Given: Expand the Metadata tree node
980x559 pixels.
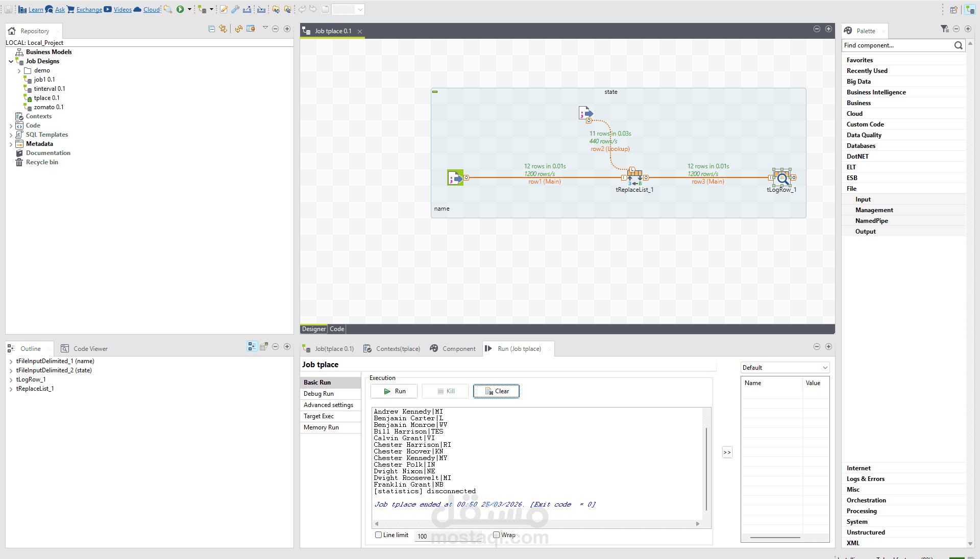Looking at the screenshot, I should [11, 144].
